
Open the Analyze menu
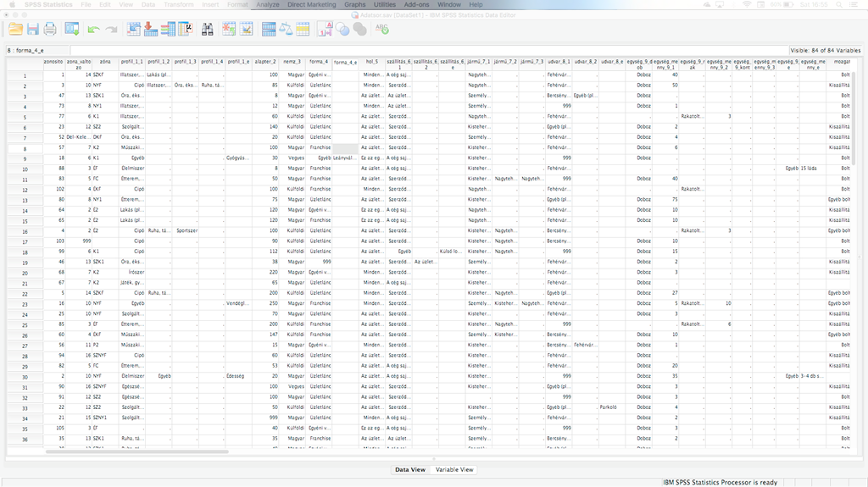(267, 4)
